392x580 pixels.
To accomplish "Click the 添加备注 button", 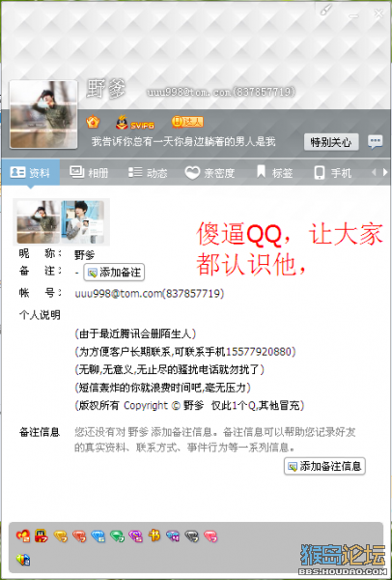I will click(114, 273).
